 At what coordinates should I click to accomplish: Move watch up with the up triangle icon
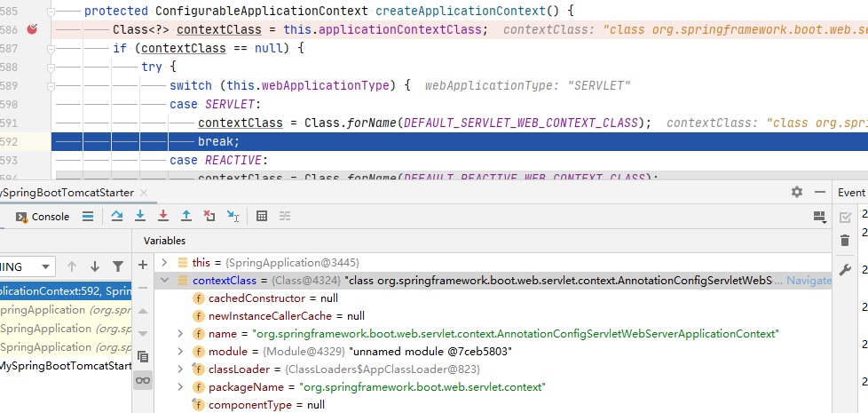tap(143, 311)
